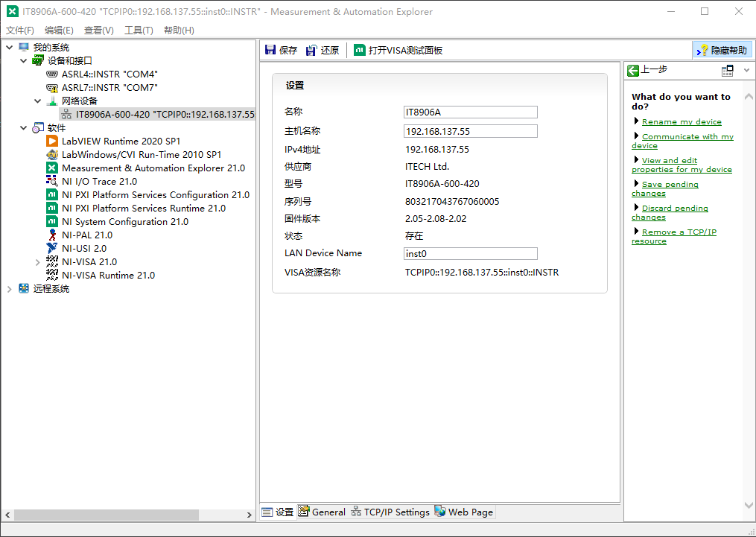Click the tree pane horizontal scrollbar thumb
The height and width of the screenshot is (537, 756).
point(106,515)
